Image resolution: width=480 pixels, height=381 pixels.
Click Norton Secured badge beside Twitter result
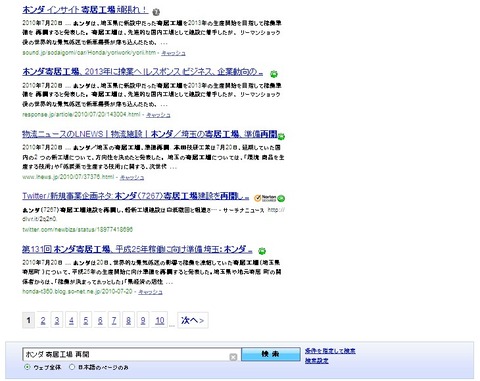(265, 198)
